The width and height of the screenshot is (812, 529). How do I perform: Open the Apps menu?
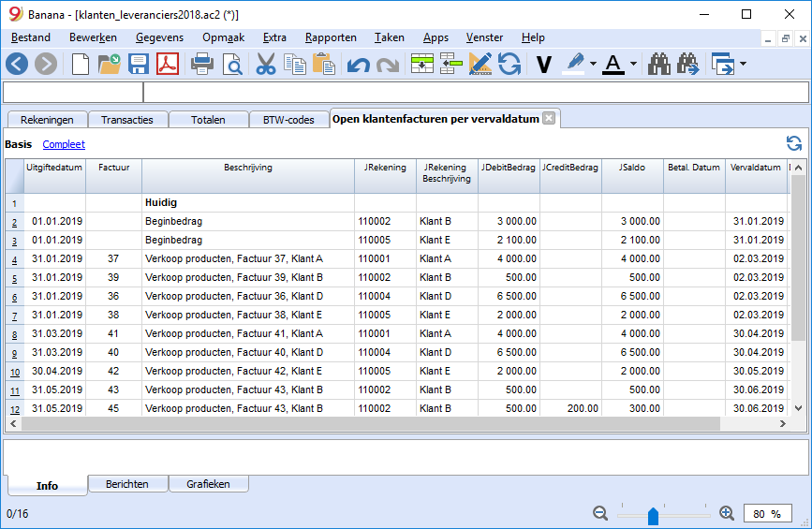(436, 37)
